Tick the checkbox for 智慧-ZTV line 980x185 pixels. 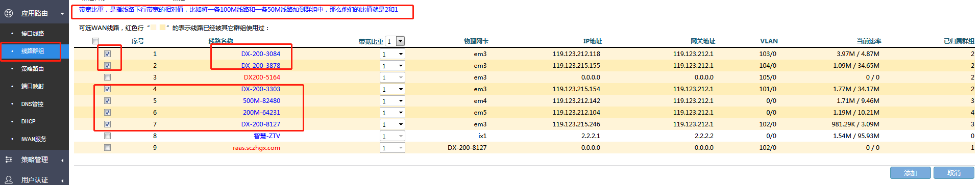[107, 136]
